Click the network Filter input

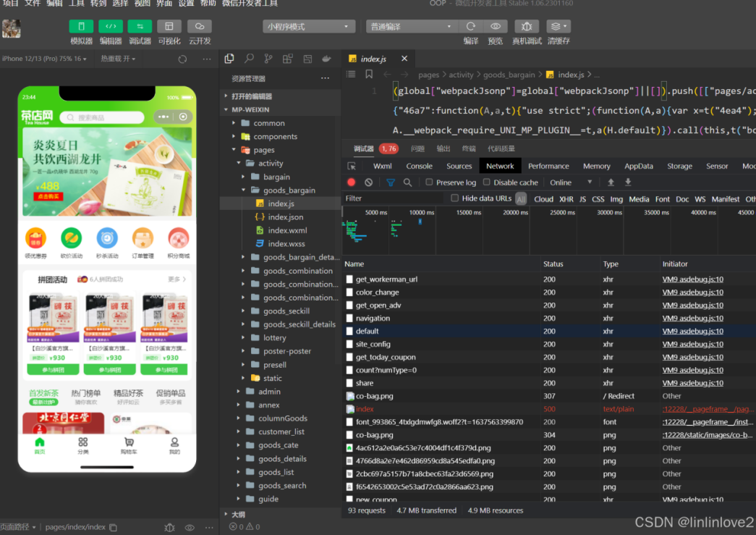pyautogui.click(x=393, y=198)
